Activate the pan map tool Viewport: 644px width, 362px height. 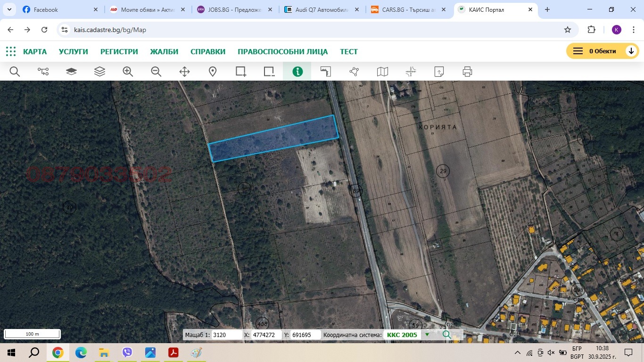[x=184, y=72]
